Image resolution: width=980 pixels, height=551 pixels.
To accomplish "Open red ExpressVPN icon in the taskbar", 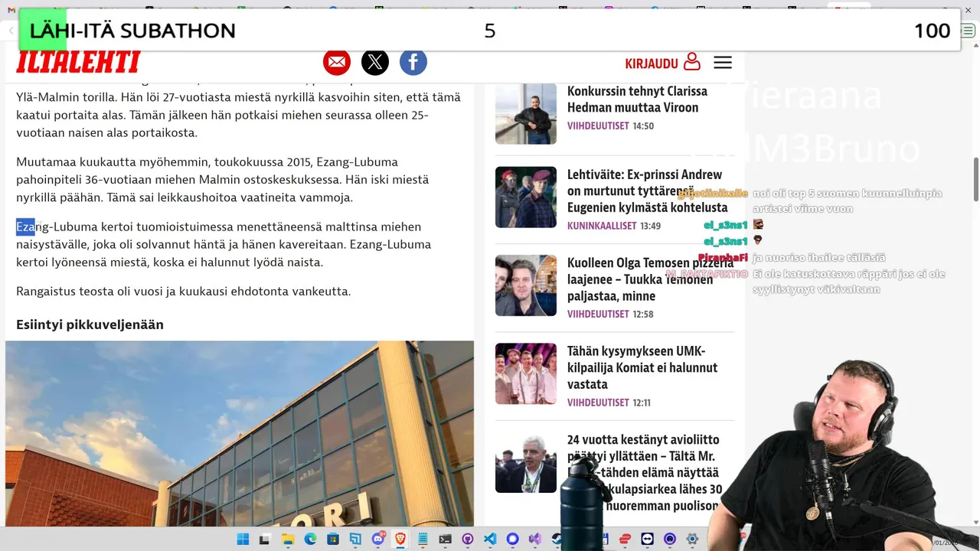I will point(625,540).
